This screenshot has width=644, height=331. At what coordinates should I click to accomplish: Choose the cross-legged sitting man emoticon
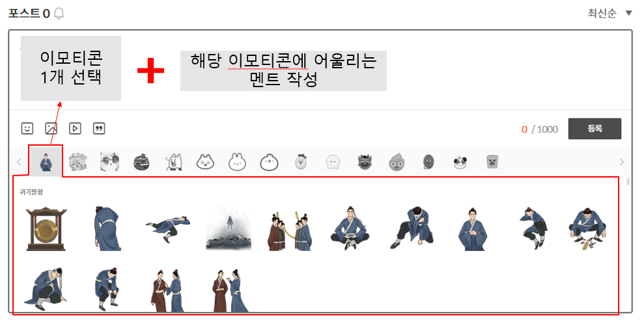(350, 228)
